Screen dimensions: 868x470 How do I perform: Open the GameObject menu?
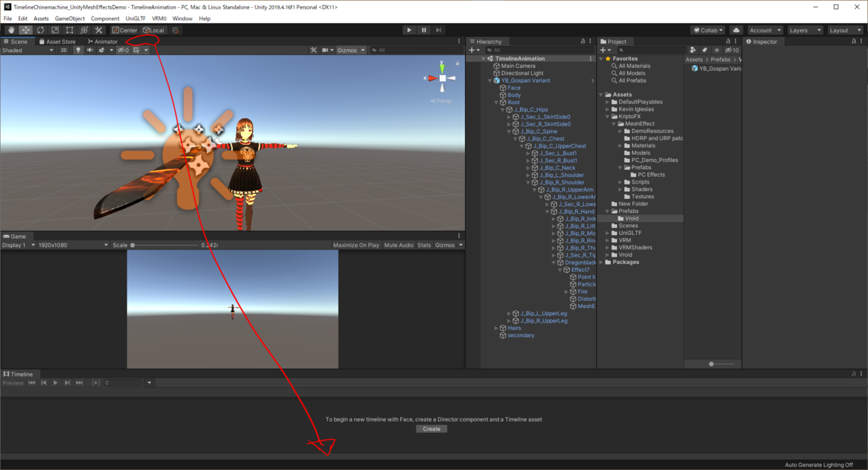[x=69, y=18]
